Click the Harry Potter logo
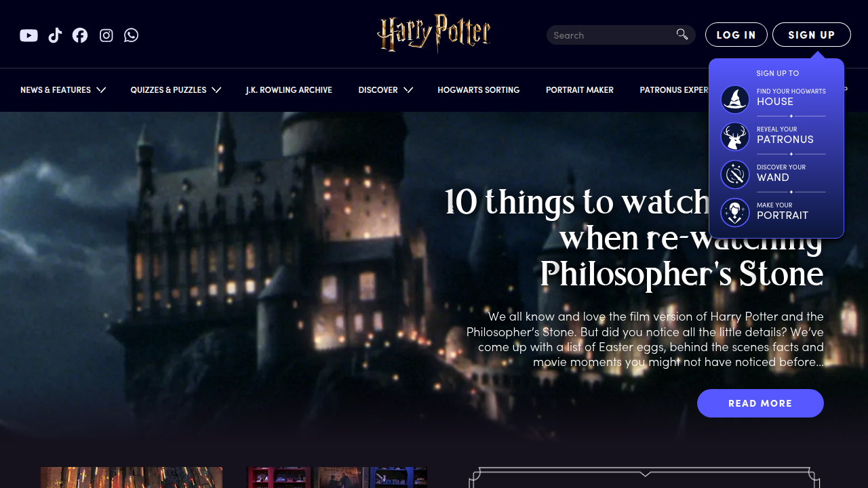This screenshot has width=868, height=488. 434,33
